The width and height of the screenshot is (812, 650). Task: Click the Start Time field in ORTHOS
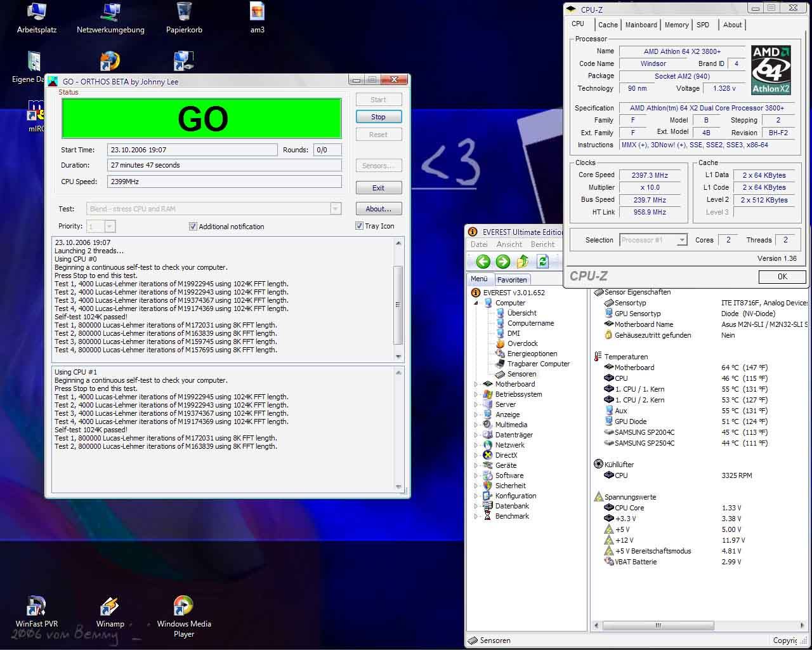192,150
